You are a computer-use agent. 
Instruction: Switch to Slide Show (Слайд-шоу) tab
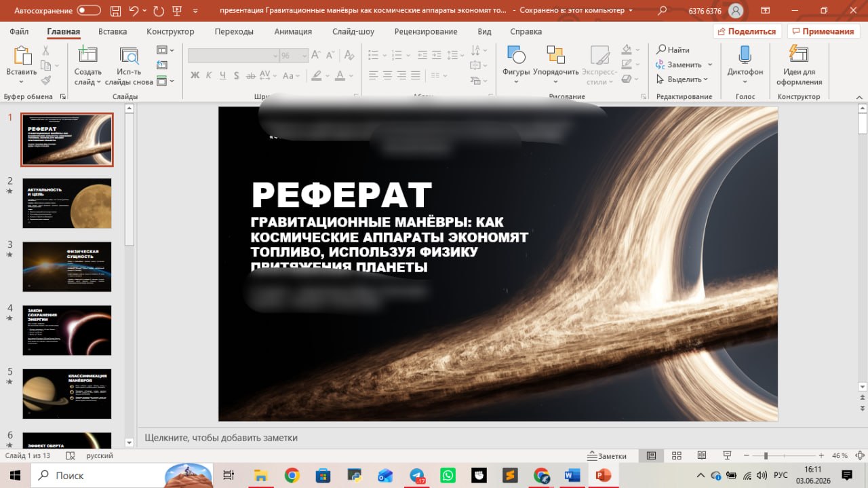[353, 31]
